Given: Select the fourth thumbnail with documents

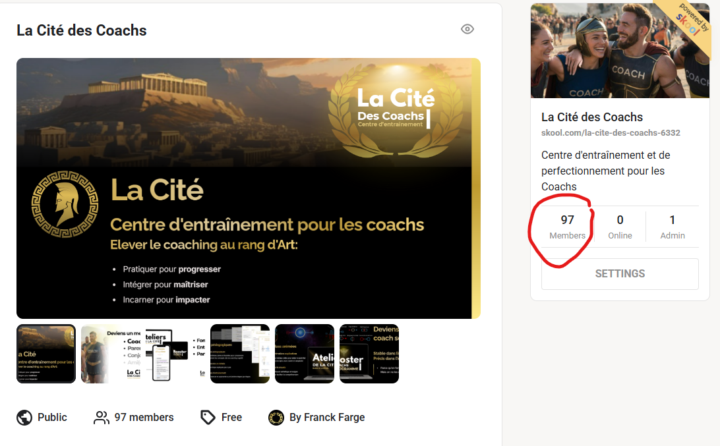Looking at the screenshot, I should [240, 354].
